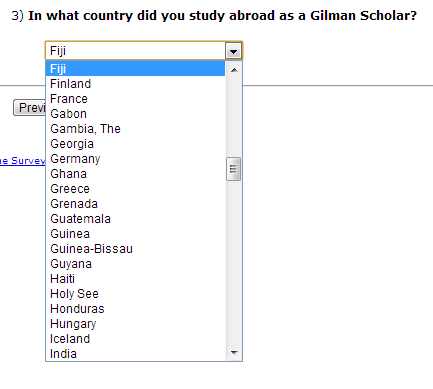Image resolution: width=433 pixels, height=389 pixels.
Task: Select France from the country list
Action: (135, 99)
